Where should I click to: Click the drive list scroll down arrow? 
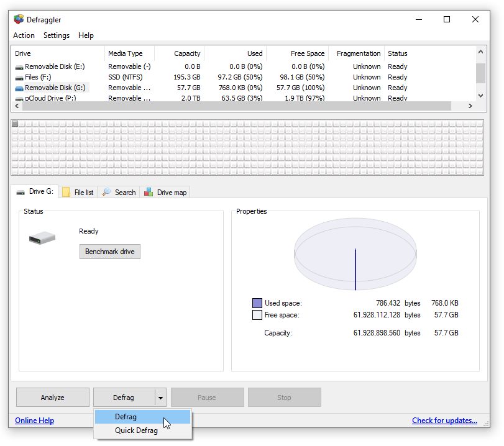click(480, 96)
